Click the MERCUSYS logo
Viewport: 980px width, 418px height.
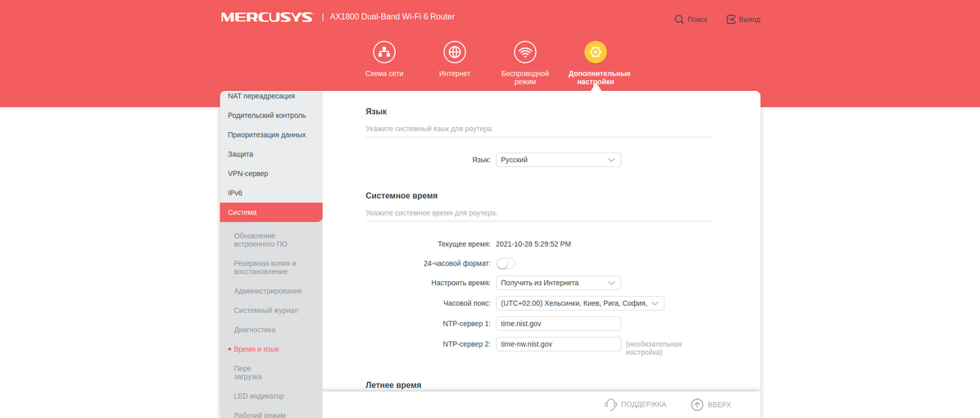[x=267, y=17]
